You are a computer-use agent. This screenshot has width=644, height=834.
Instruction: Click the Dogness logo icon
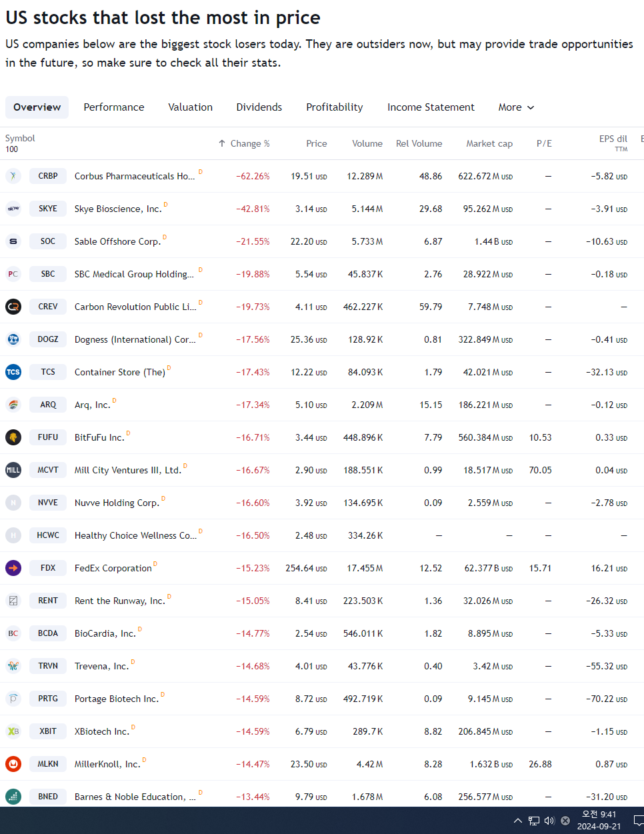pos(13,339)
